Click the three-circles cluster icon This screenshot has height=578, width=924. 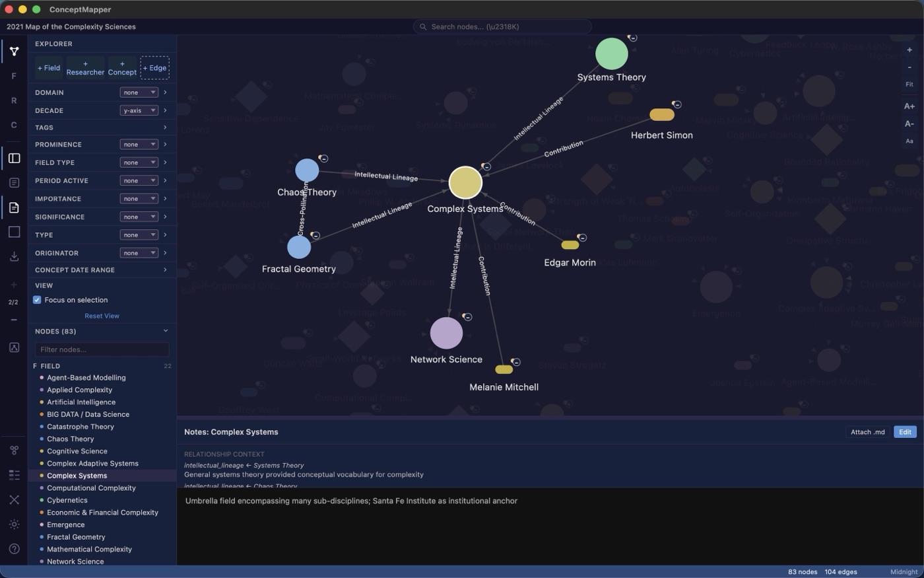point(14,451)
